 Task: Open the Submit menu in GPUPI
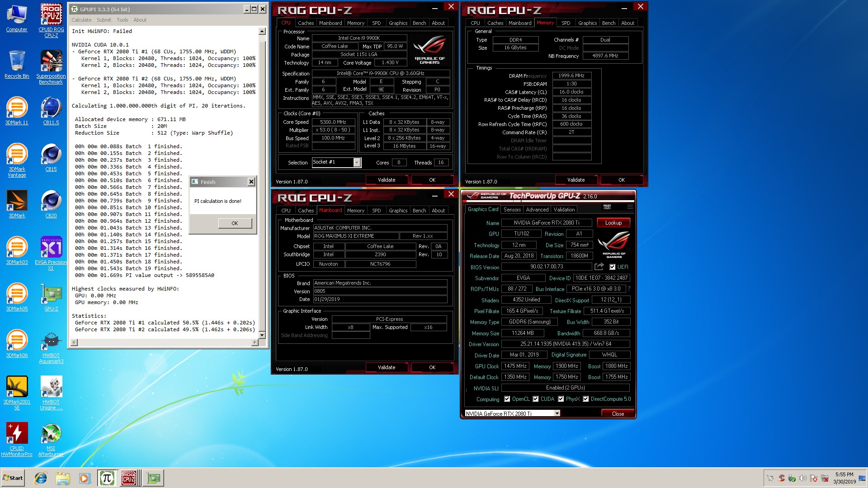pos(104,20)
